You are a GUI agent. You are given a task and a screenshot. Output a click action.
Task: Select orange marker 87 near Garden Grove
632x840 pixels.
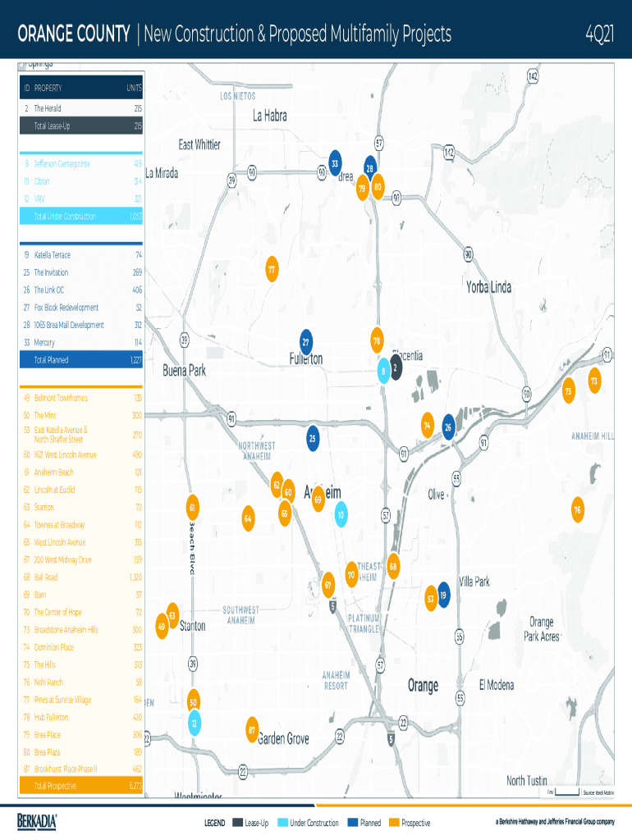(252, 729)
